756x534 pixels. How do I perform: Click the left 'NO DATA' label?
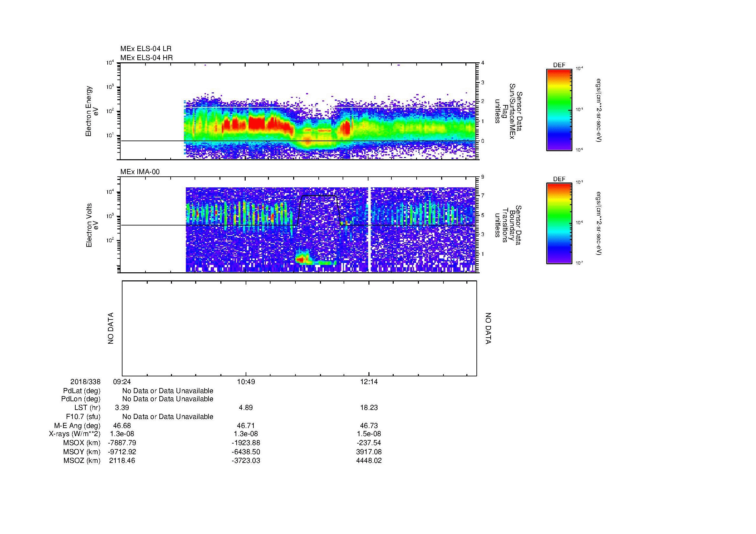(111, 328)
